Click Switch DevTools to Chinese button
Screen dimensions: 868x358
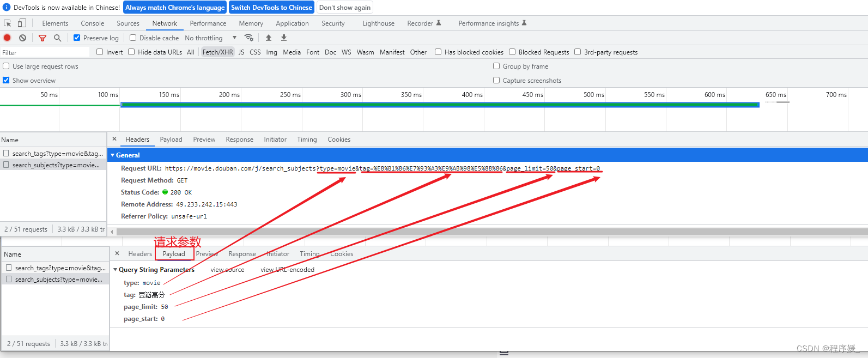pyautogui.click(x=271, y=8)
